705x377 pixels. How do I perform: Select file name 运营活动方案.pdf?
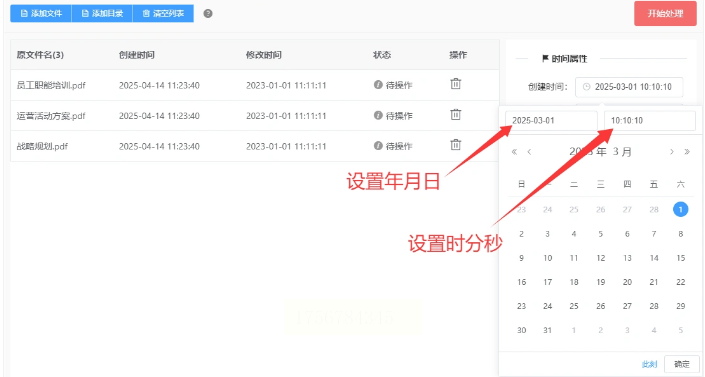(x=51, y=116)
